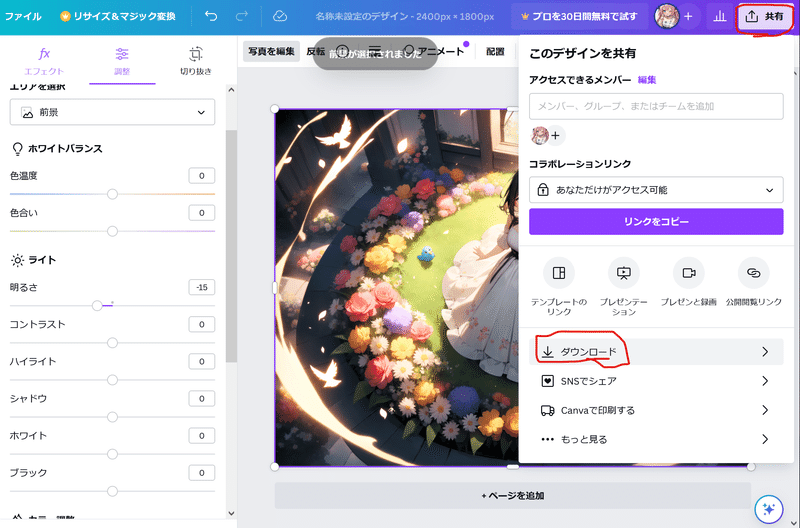
Task: Click the 色温度 slider handle
Action: tap(112, 194)
